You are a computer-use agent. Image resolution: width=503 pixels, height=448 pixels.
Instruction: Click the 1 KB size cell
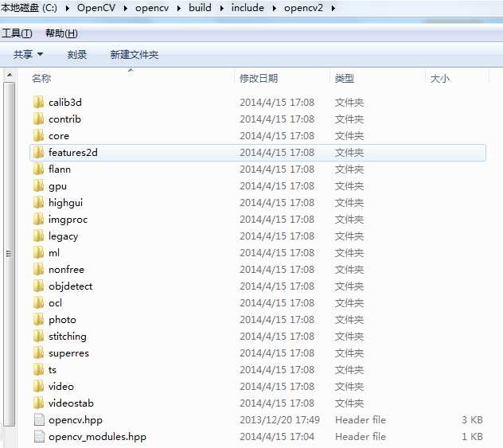pyautogui.click(x=472, y=436)
